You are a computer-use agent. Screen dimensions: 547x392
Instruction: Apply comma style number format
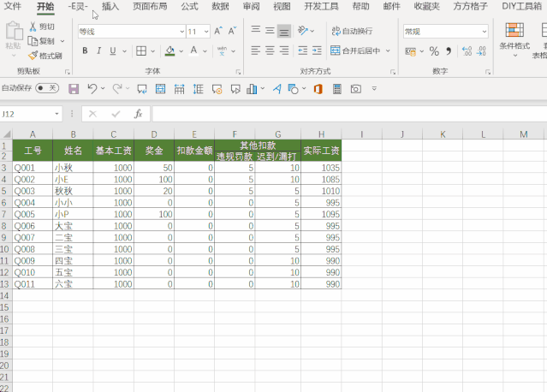449,51
